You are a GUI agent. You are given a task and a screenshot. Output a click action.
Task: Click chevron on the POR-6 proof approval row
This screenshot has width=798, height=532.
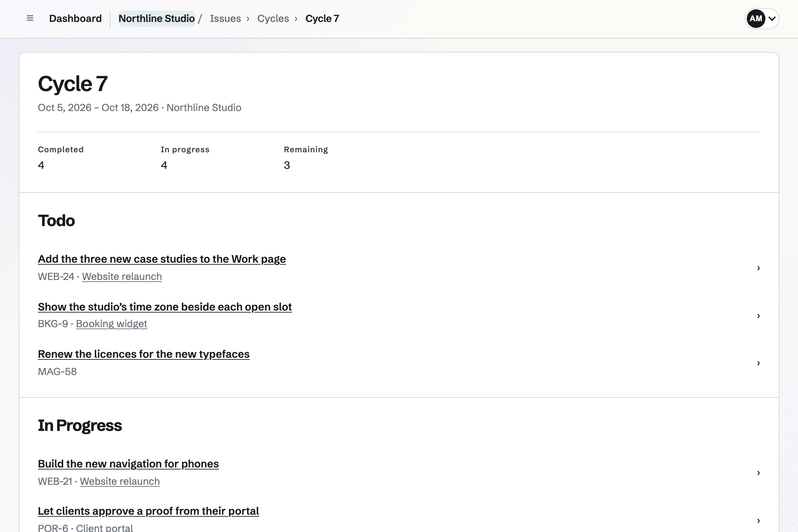tap(758, 520)
